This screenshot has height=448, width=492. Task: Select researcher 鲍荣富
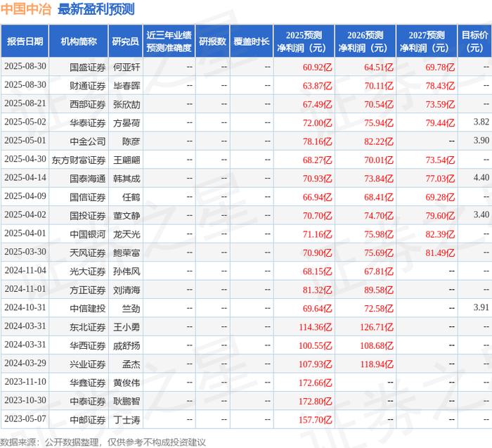(x=127, y=252)
